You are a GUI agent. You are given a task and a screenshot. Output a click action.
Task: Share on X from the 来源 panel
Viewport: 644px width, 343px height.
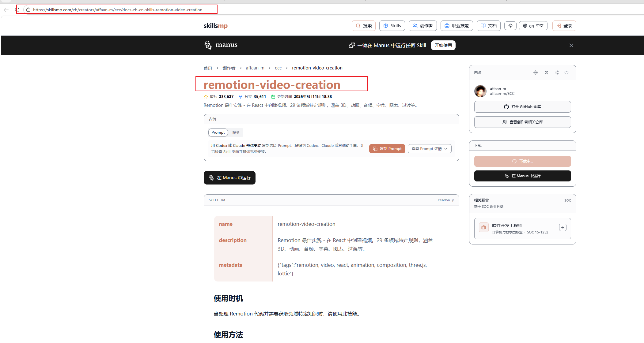(x=547, y=73)
